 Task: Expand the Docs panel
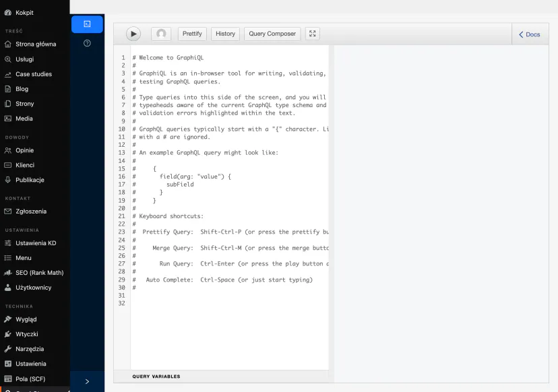click(530, 34)
